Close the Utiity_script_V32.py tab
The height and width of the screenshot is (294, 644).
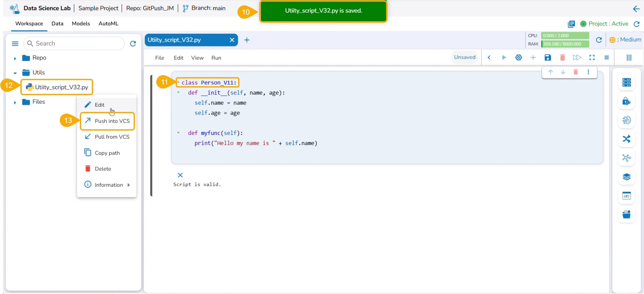tap(232, 40)
